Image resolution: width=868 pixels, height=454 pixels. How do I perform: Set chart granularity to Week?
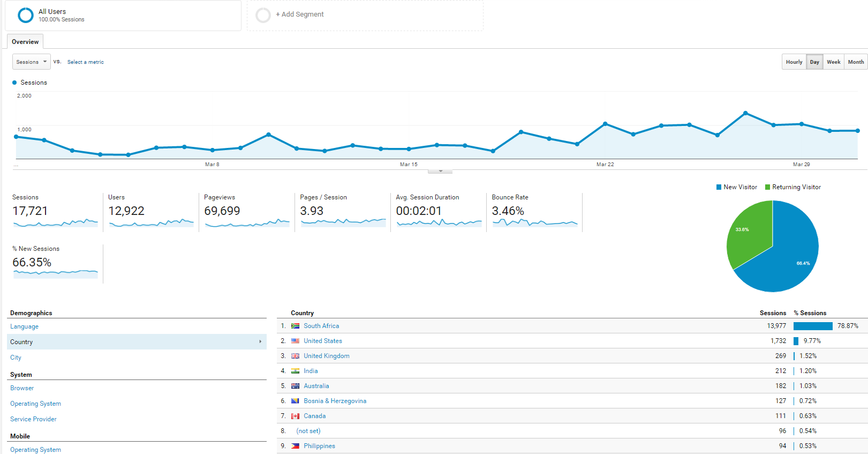pos(833,62)
